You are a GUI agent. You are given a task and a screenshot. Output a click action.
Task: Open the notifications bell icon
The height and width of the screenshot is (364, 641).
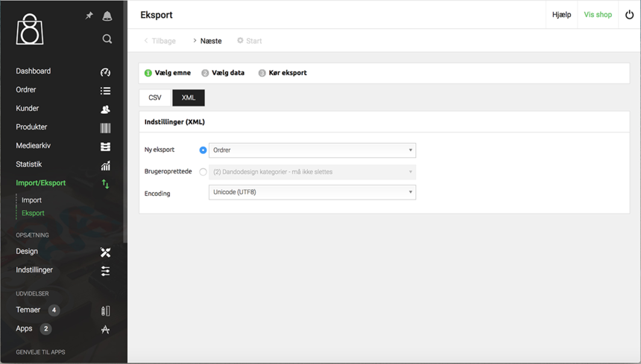[x=107, y=16]
